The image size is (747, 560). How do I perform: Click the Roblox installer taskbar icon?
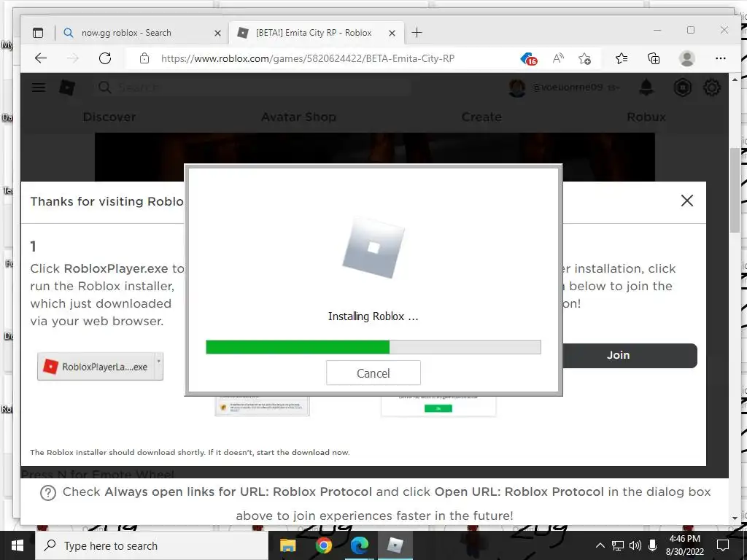tap(395, 545)
